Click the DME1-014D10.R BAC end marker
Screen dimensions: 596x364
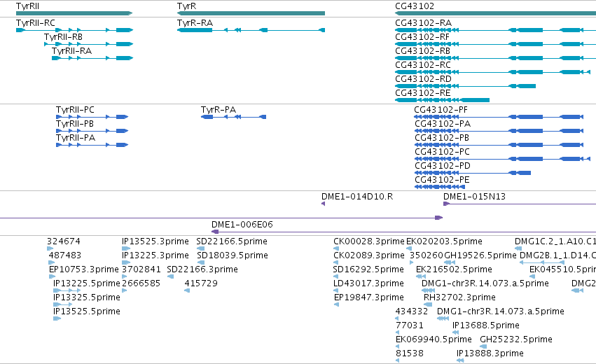tap(323, 204)
